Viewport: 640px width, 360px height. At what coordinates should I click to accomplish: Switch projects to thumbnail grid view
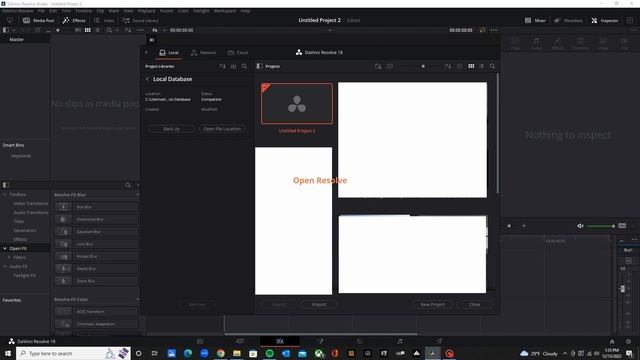click(471, 66)
